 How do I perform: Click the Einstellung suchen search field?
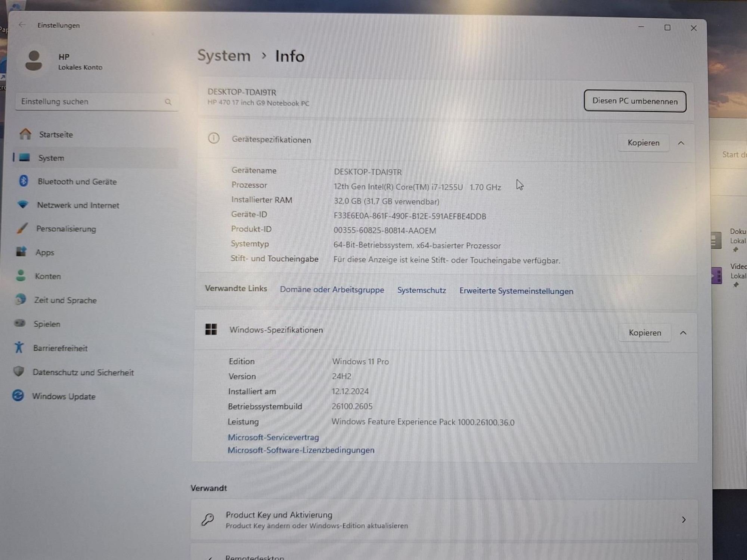pos(96,102)
